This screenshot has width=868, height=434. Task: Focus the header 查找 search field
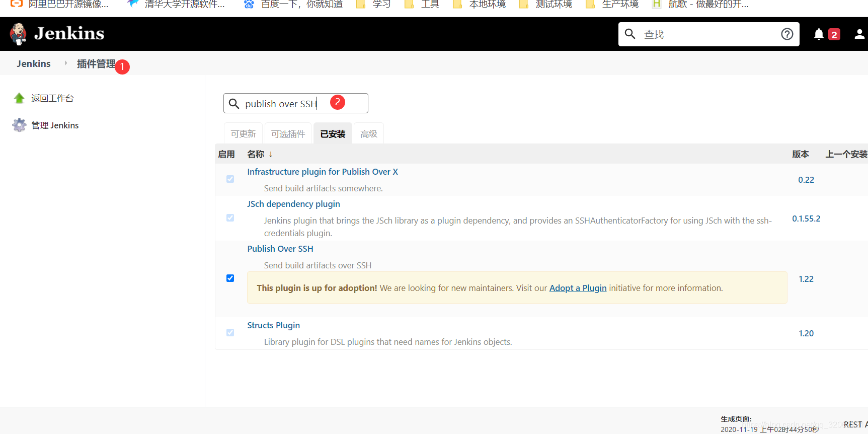point(708,34)
